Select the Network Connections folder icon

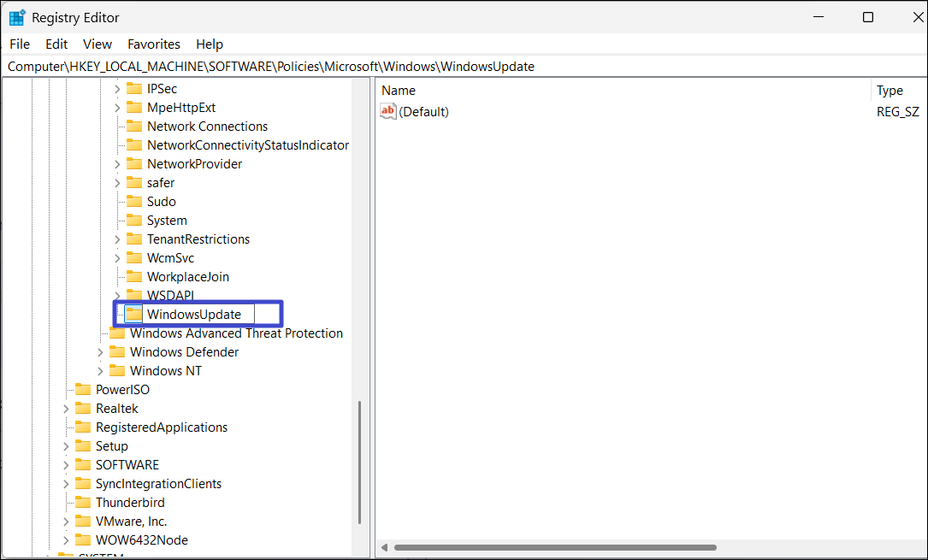(134, 126)
